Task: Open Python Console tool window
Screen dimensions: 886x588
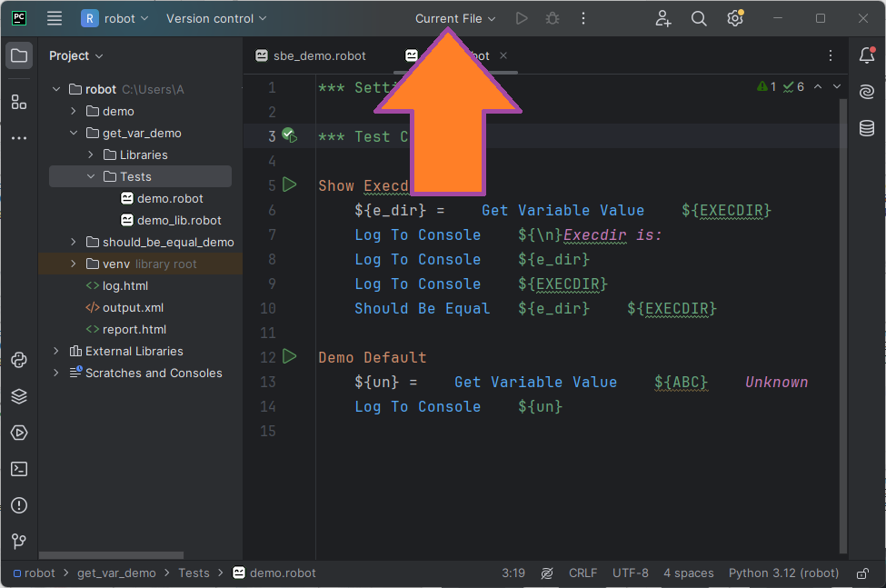Action: tap(19, 361)
